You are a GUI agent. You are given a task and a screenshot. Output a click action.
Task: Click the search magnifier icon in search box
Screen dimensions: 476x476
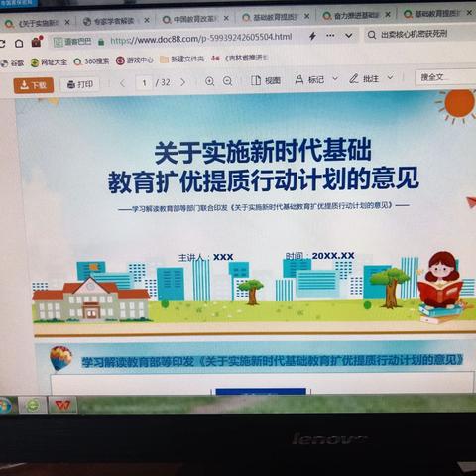[x=372, y=35]
